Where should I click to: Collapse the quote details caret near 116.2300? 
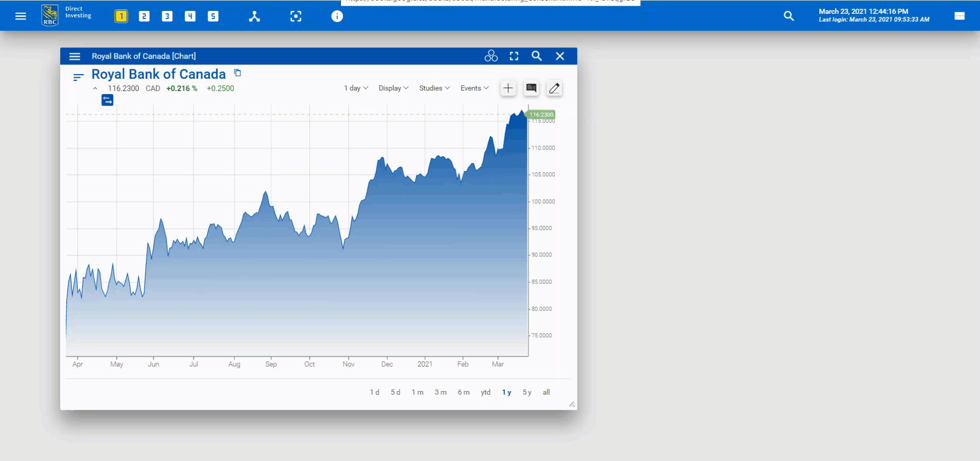(95, 88)
